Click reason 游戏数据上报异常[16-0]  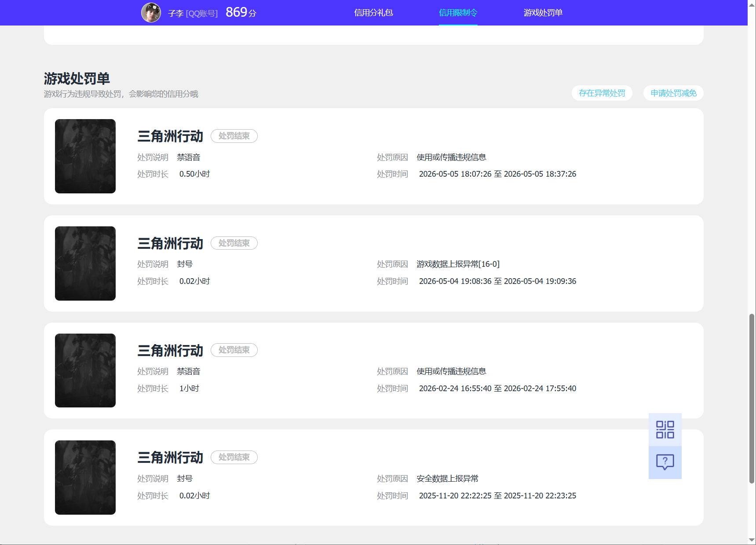(x=458, y=264)
